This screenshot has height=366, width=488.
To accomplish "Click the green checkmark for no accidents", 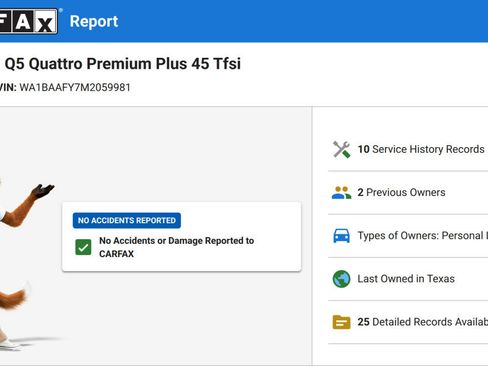I will 83,247.
